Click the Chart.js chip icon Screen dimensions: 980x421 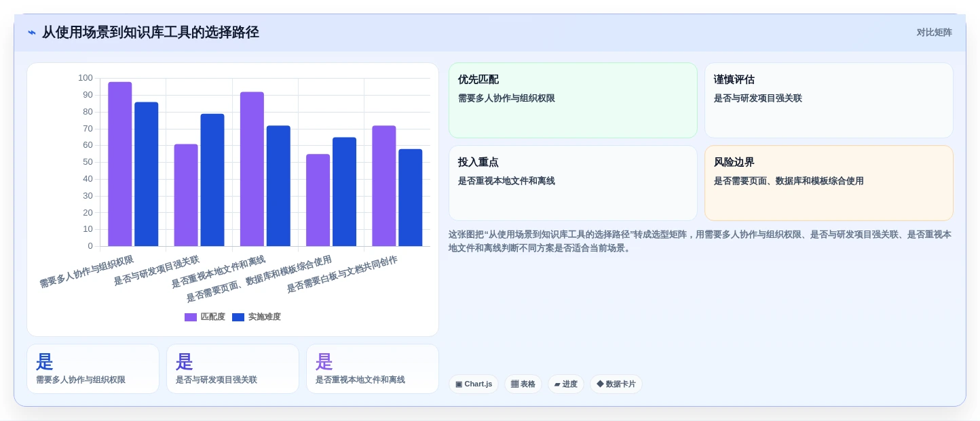tap(459, 384)
